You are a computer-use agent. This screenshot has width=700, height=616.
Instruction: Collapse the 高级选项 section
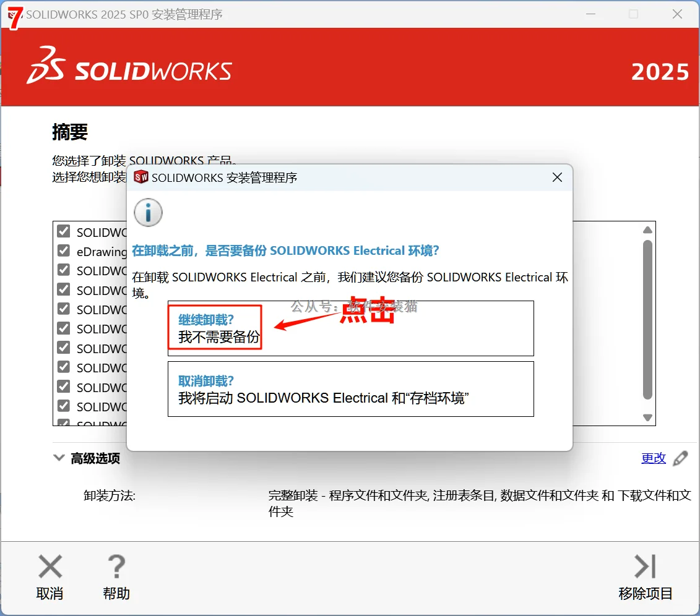(x=59, y=458)
